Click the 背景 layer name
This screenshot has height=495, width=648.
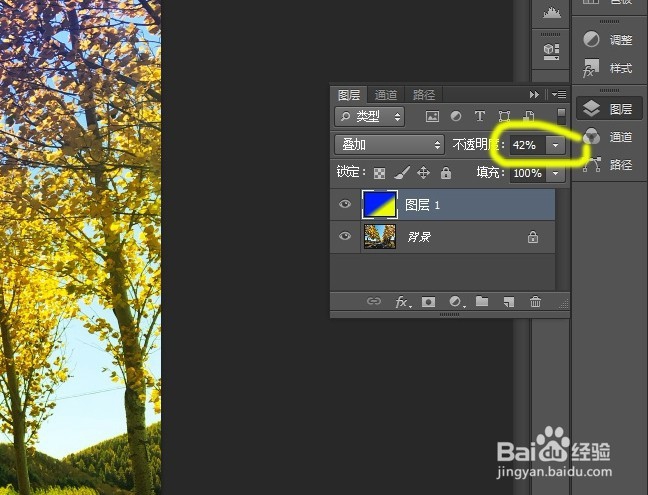tap(419, 237)
